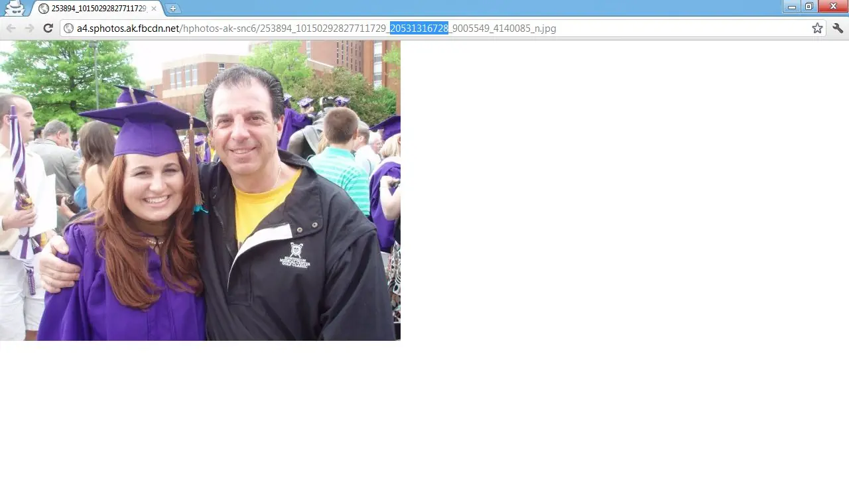849x504 pixels.
Task: Reload the current page
Action: (x=48, y=28)
